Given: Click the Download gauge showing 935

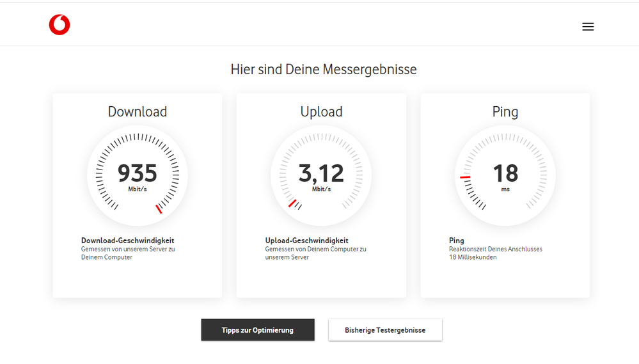Looking at the screenshot, I should coord(138,176).
